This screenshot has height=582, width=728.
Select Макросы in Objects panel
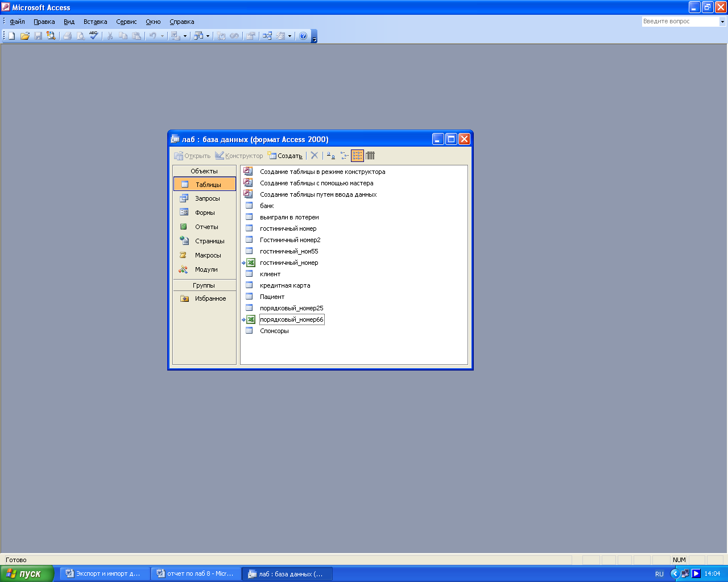(205, 255)
